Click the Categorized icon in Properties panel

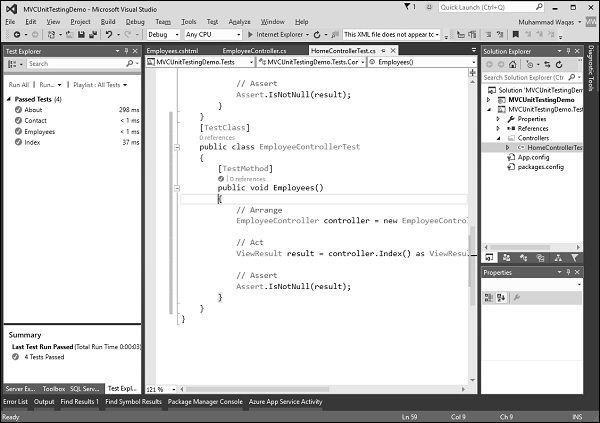point(489,297)
